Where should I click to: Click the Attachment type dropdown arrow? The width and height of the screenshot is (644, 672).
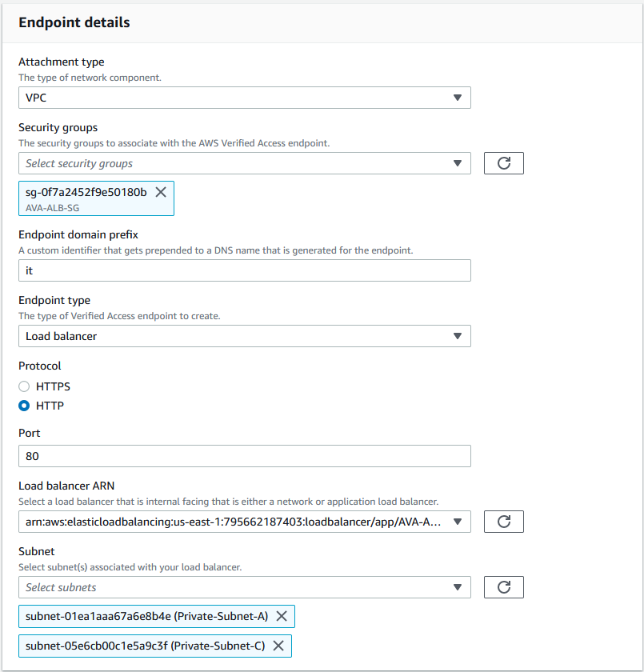point(458,97)
